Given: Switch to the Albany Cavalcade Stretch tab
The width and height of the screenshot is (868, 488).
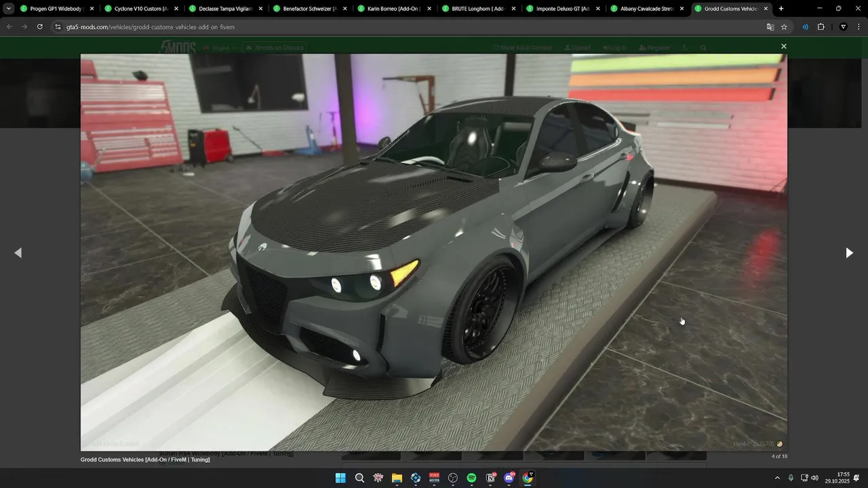Looking at the screenshot, I should point(646,9).
